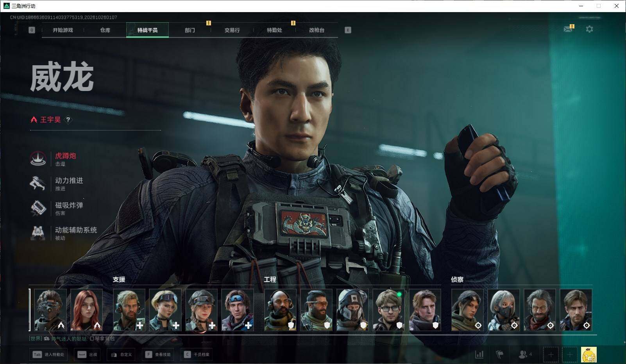The width and height of the screenshot is (626, 364).
Task: Open the flags icon in bottom bar
Action: coord(500,355)
